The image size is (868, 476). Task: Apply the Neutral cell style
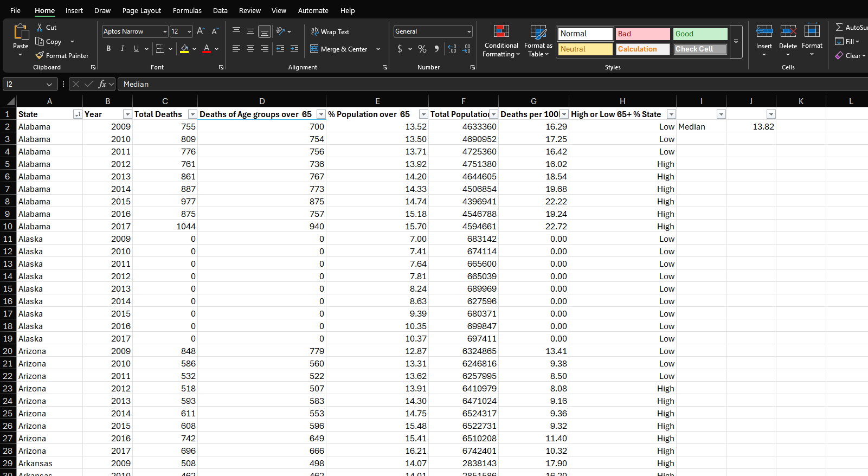(586, 49)
